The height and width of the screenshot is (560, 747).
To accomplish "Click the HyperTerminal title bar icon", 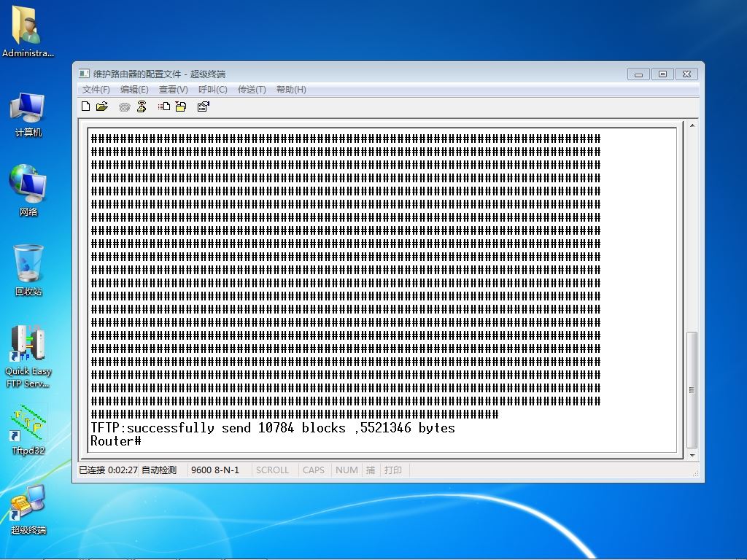I will coord(85,74).
